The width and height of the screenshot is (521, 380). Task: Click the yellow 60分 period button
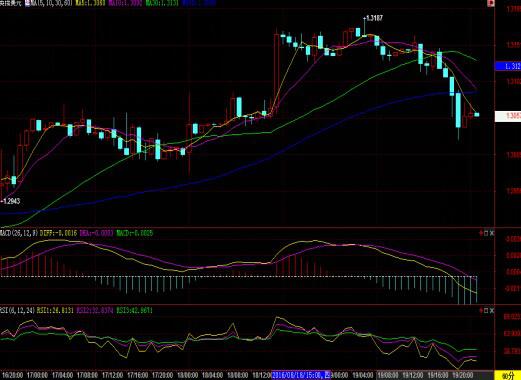(508, 376)
